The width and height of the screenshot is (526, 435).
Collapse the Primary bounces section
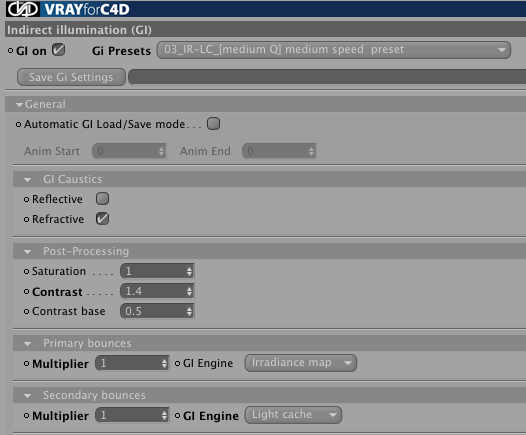click(28, 344)
